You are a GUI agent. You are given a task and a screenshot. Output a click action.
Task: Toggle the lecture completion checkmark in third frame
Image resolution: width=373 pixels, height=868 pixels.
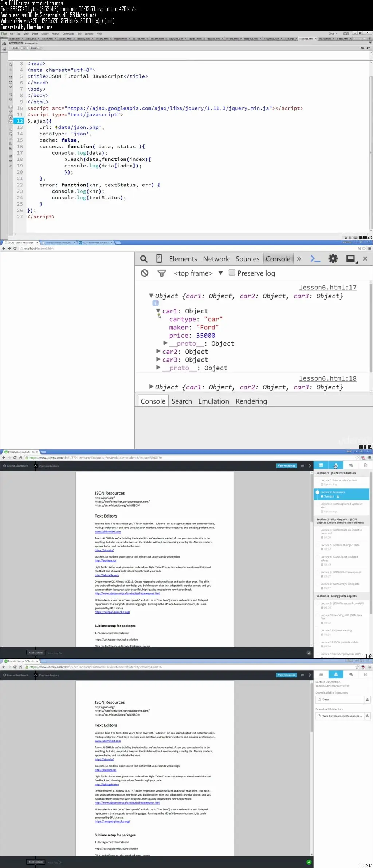[309, 653]
